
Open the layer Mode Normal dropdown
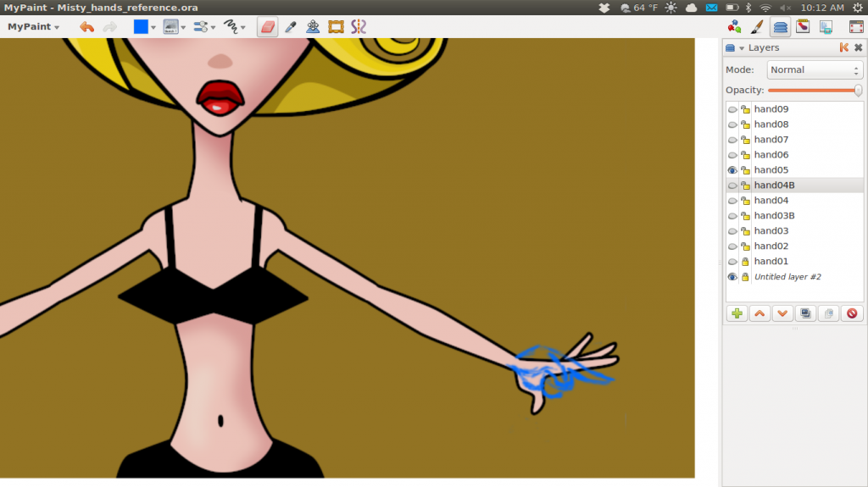tap(815, 69)
